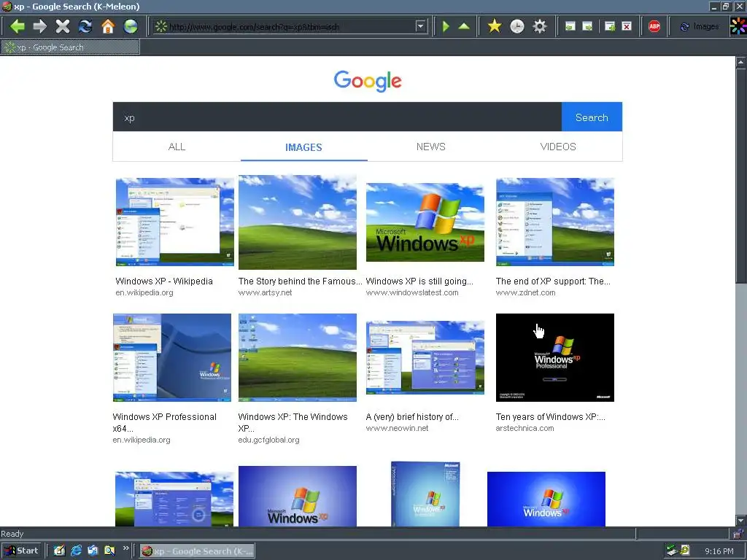Click the globe search icon in toolbar
747x560 pixels.
tap(131, 26)
